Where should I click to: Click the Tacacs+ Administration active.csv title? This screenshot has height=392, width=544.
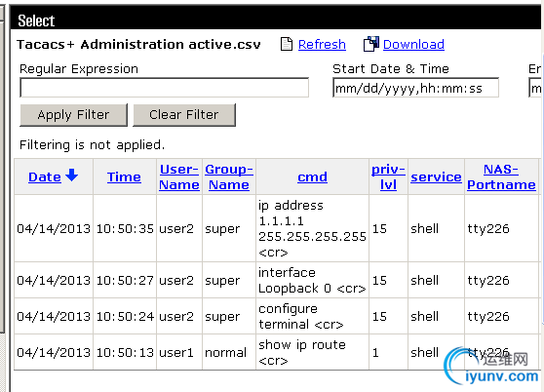(x=138, y=45)
